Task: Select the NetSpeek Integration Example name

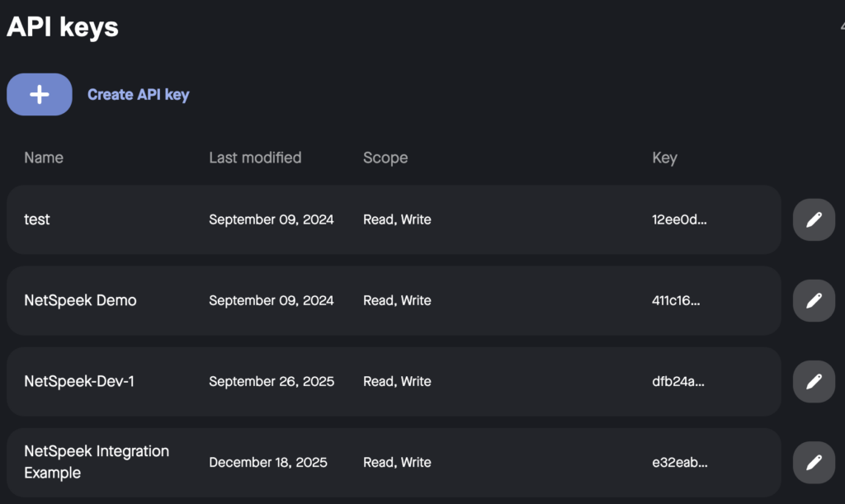Action: click(x=97, y=462)
